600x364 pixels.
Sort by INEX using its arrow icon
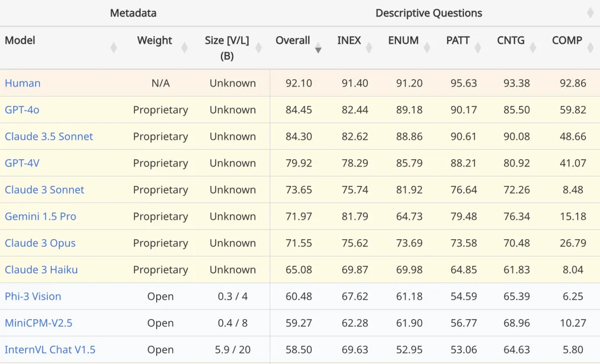coord(369,48)
